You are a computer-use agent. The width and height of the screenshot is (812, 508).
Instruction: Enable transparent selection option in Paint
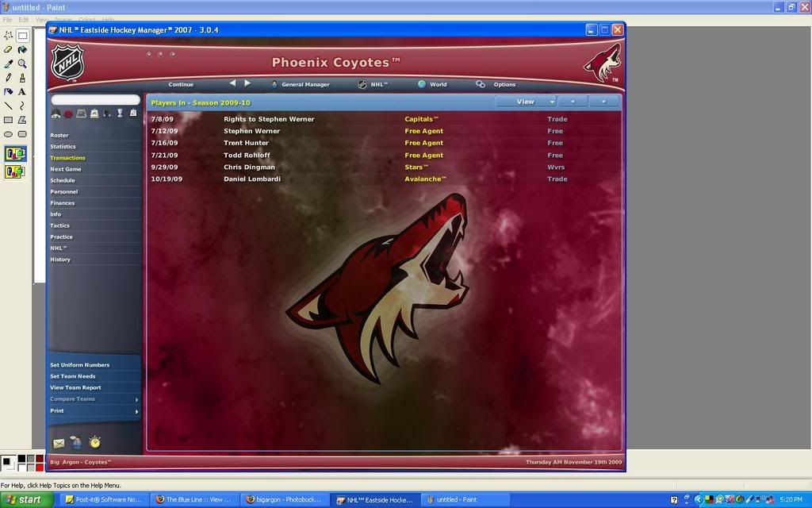pyautogui.click(x=16, y=171)
